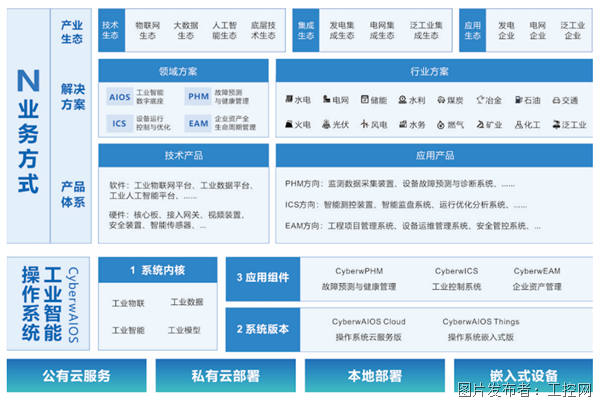
Task: Select 发电企业 under 应用生态
Action: [506, 30]
